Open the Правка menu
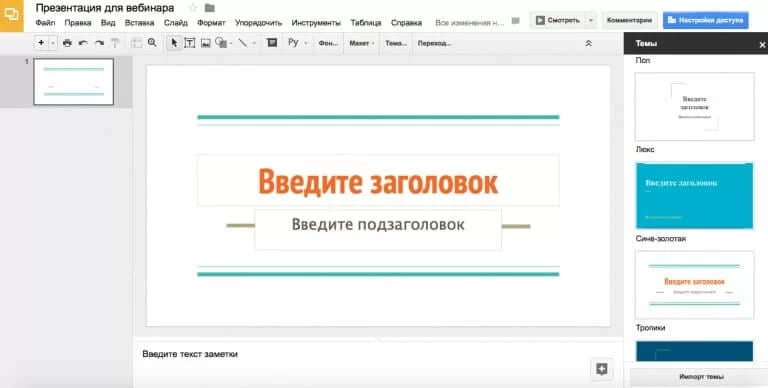Screen dimensions: 768x388 pos(78,23)
